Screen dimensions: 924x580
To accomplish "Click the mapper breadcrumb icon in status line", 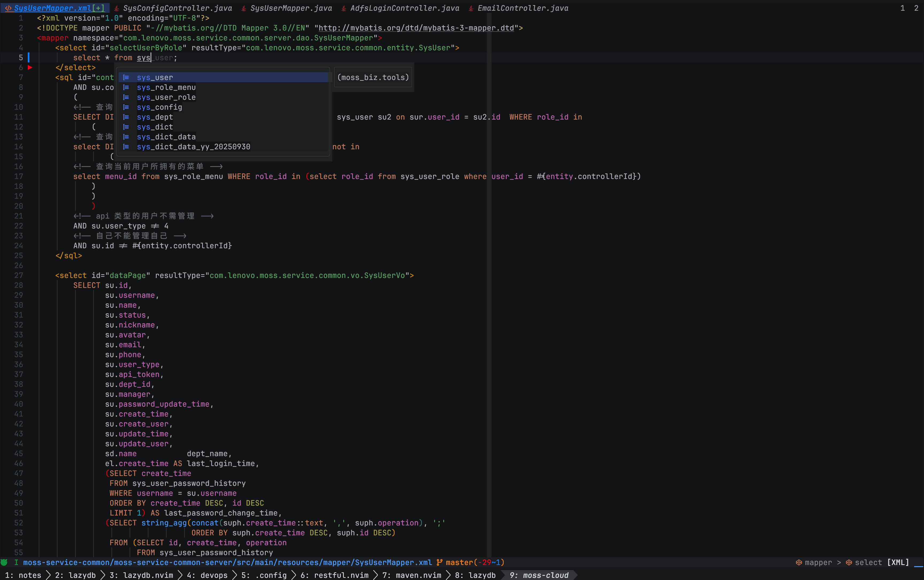I will click(799, 562).
